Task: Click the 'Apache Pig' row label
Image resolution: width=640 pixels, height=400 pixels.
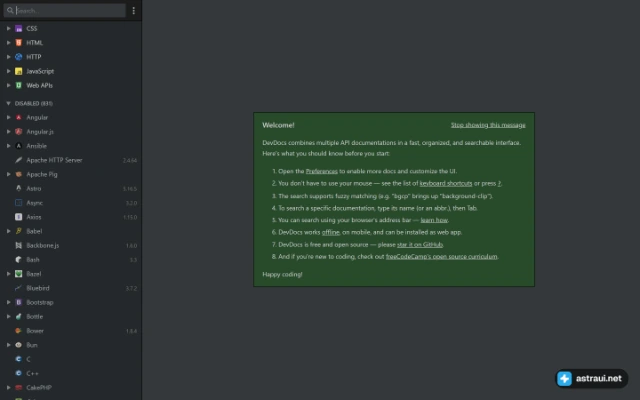Action: (42, 174)
